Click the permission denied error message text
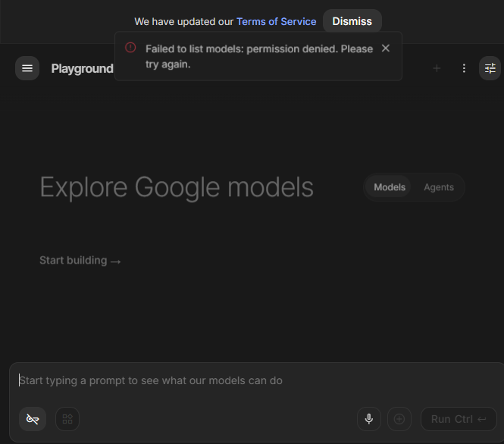504x444 pixels. 259,56
